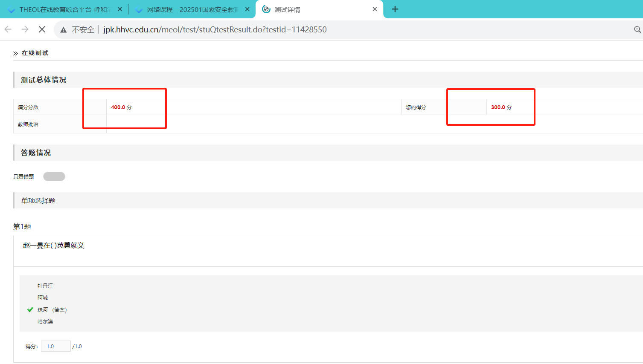Click the browser forward arrow
The height and width of the screenshot is (364, 643).
(25, 29)
